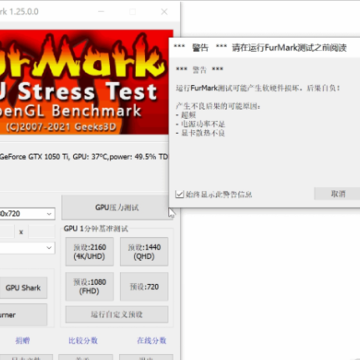This screenshot has width=360, height=360.
Task: Open the 在线分数 link
Action: pyautogui.click(x=152, y=340)
